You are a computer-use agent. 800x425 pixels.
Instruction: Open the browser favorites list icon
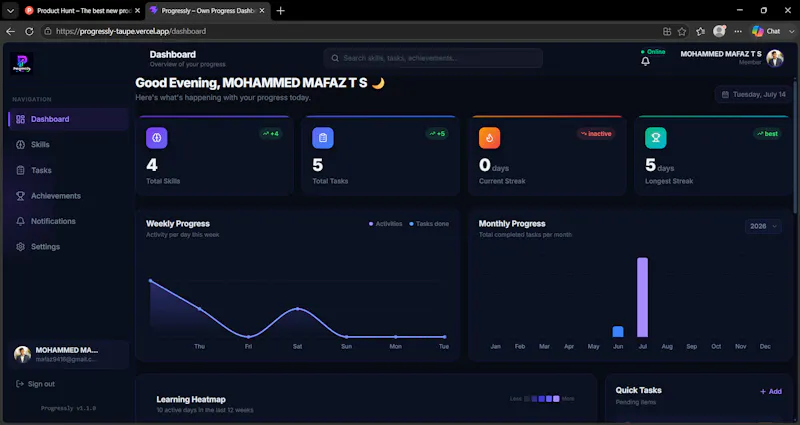pyautogui.click(x=701, y=31)
